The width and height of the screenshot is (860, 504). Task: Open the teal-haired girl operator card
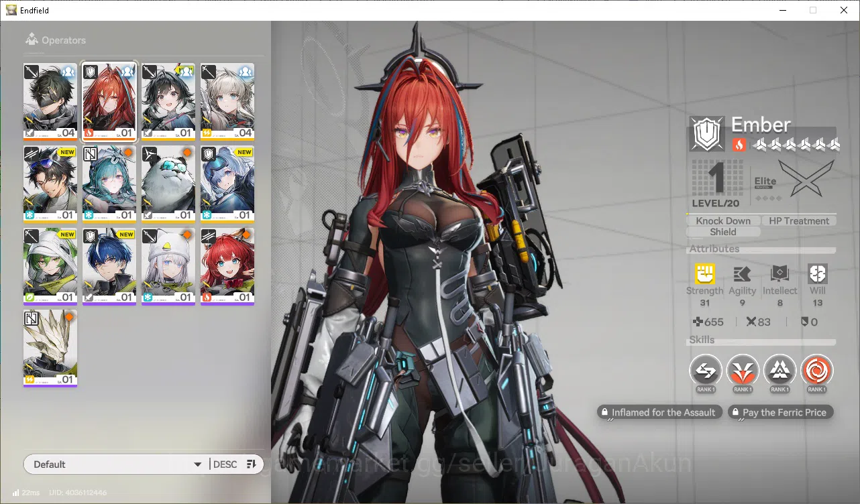coord(109,184)
